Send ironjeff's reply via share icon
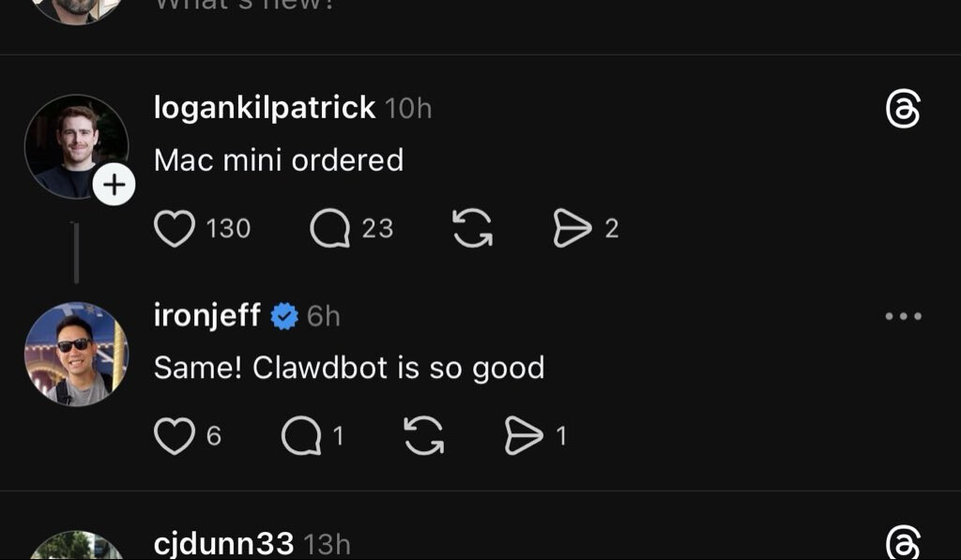 pyautogui.click(x=524, y=436)
